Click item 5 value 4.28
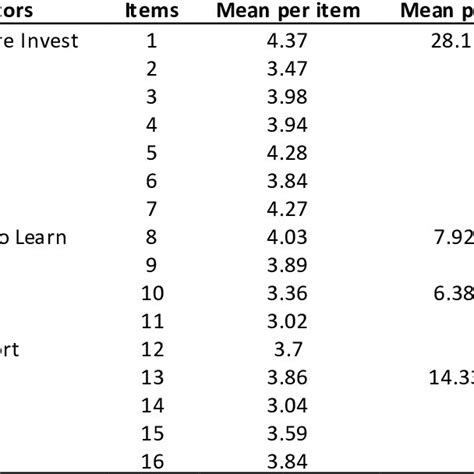Image resolution: width=474 pixels, height=474 pixels. [x=287, y=153]
